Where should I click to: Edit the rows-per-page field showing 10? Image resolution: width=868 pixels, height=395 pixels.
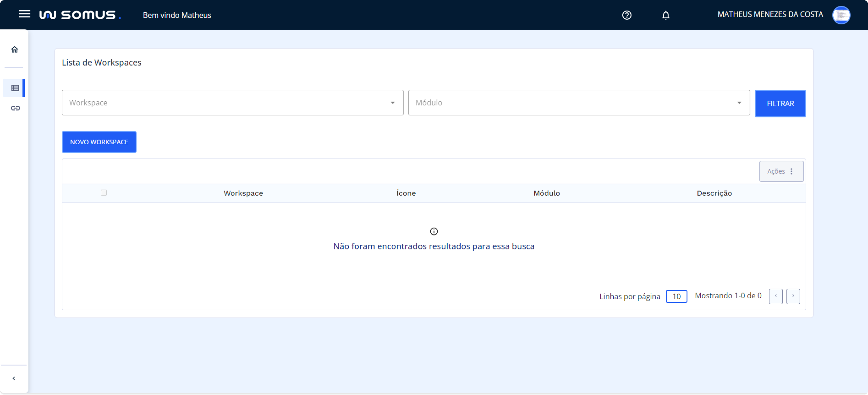676,296
